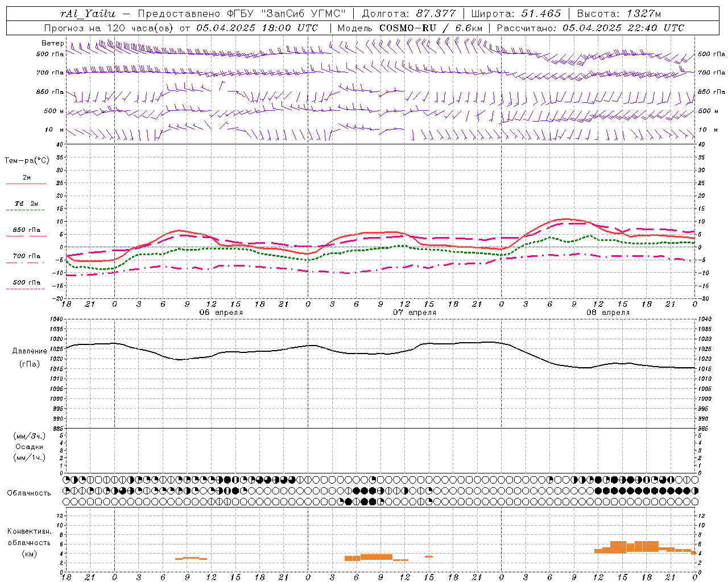Click the 07 апреля date label
This screenshot has width=728, height=582.
pyautogui.click(x=415, y=313)
